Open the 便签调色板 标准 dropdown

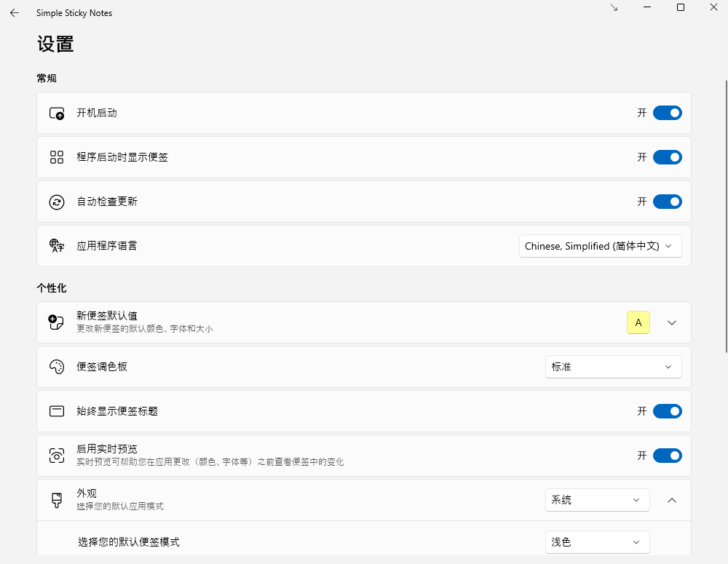pos(613,367)
